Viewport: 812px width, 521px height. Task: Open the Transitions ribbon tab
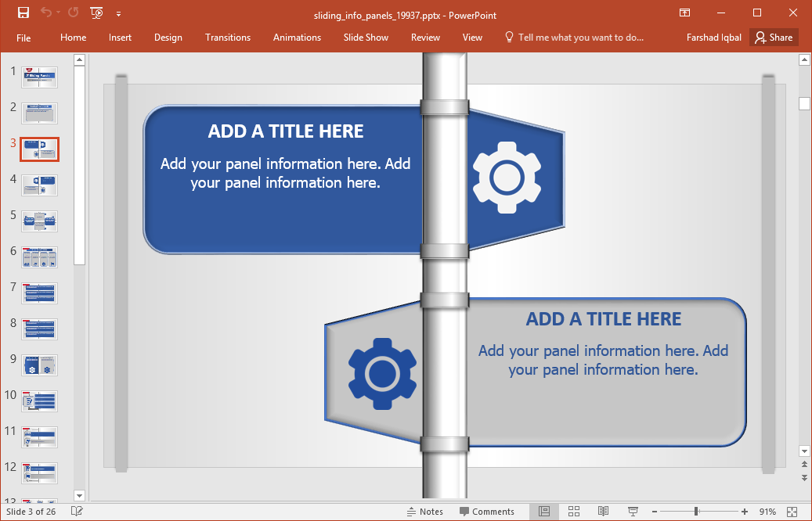(227, 37)
